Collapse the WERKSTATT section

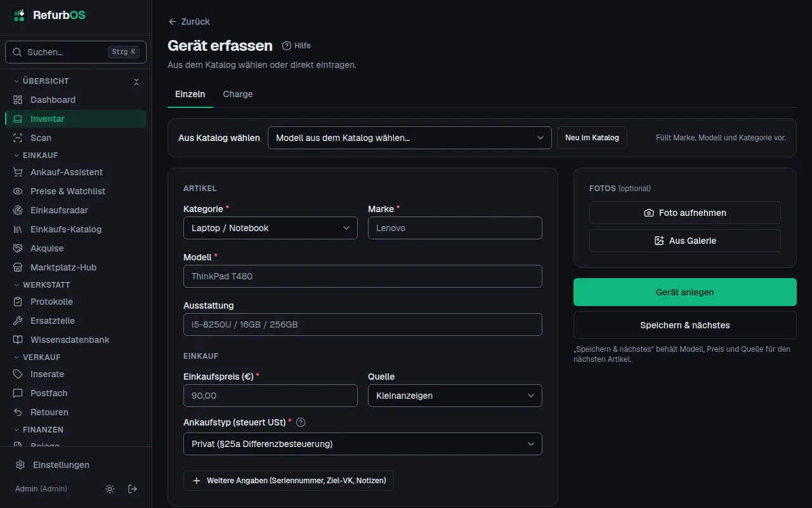[42, 284]
